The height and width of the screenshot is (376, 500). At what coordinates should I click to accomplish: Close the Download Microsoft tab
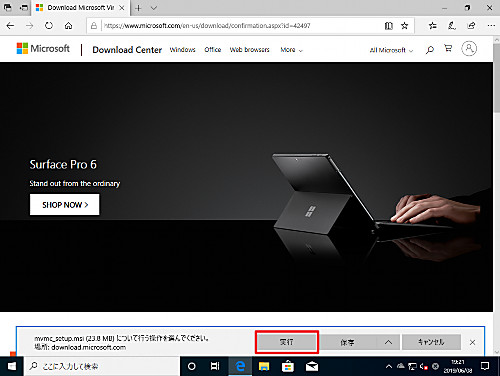(x=122, y=8)
